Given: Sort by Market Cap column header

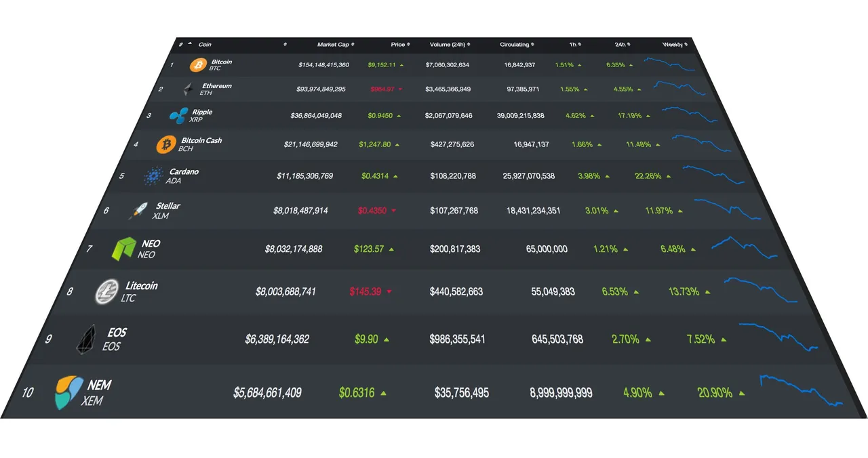Looking at the screenshot, I should coord(336,45).
